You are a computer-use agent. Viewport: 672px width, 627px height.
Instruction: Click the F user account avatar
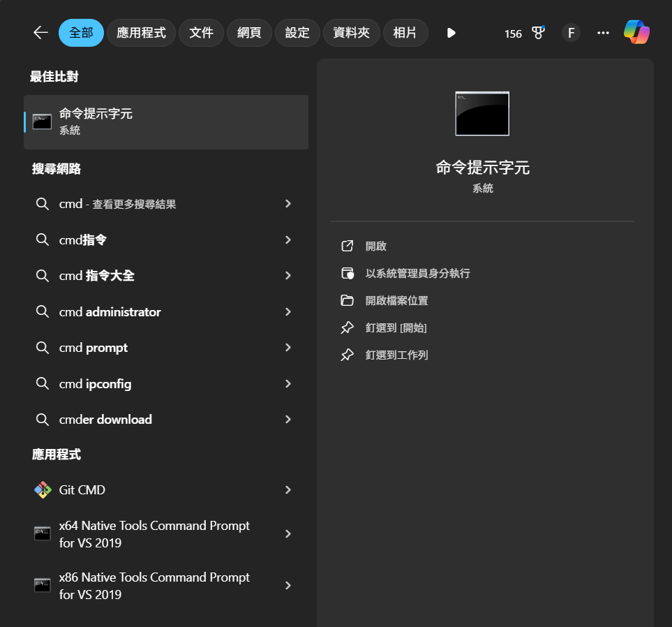(571, 33)
